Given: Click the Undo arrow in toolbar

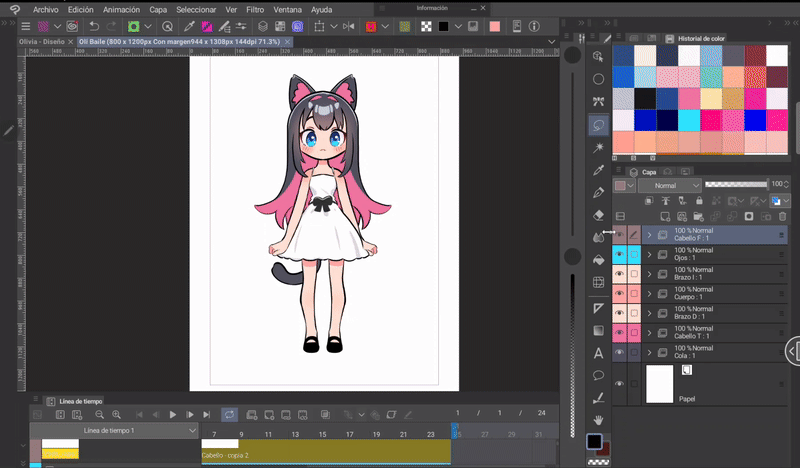Looking at the screenshot, I should (94, 26).
